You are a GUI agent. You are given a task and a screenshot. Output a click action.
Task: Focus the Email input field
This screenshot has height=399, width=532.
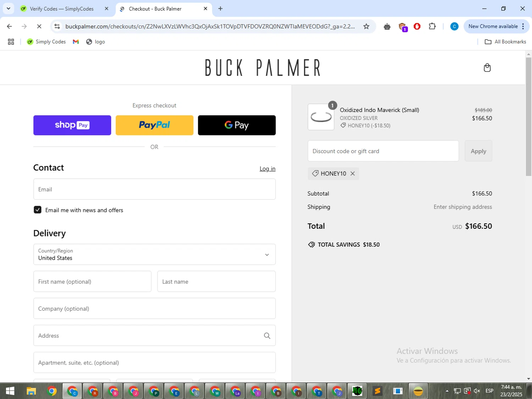[154, 189]
